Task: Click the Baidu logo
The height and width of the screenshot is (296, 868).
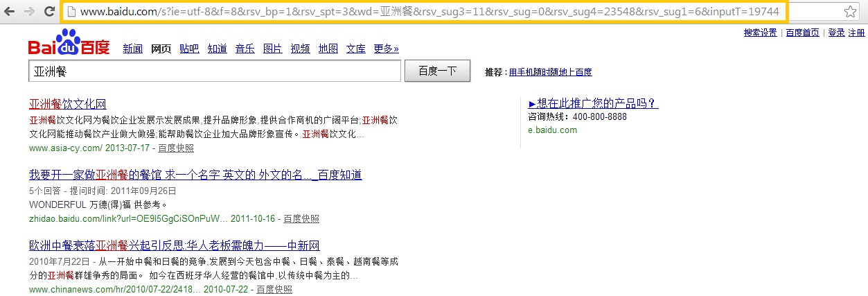Action: click(x=69, y=44)
